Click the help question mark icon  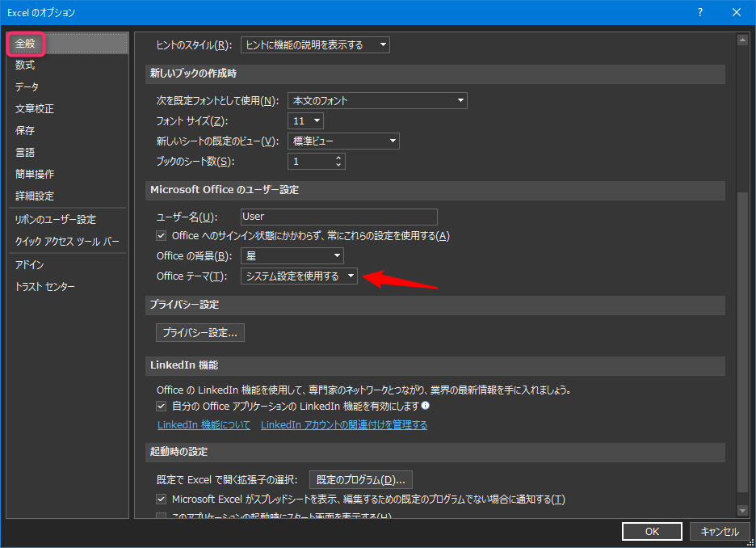point(700,13)
